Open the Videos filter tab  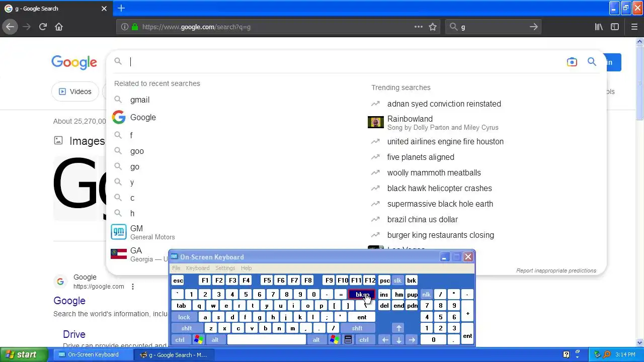(x=75, y=92)
